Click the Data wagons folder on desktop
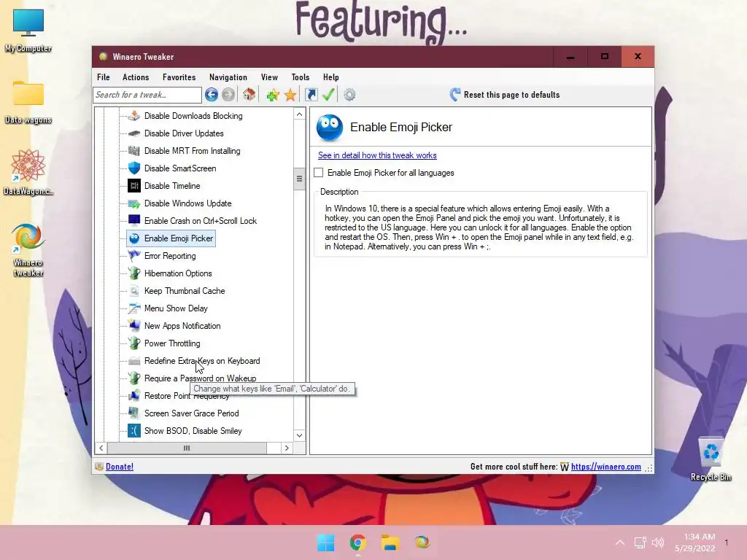Image resolution: width=747 pixels, height=560 pixels. click(x=28, y=102)
